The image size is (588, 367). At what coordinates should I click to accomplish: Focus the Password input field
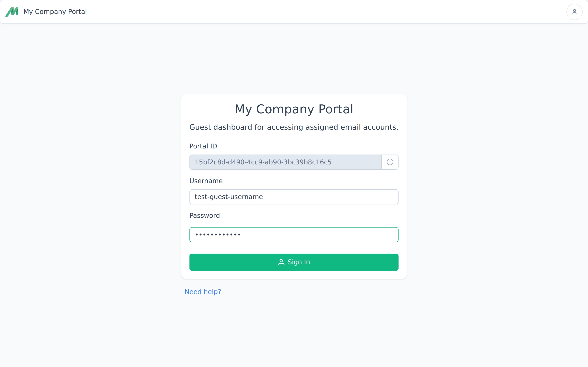pos(316,234)
